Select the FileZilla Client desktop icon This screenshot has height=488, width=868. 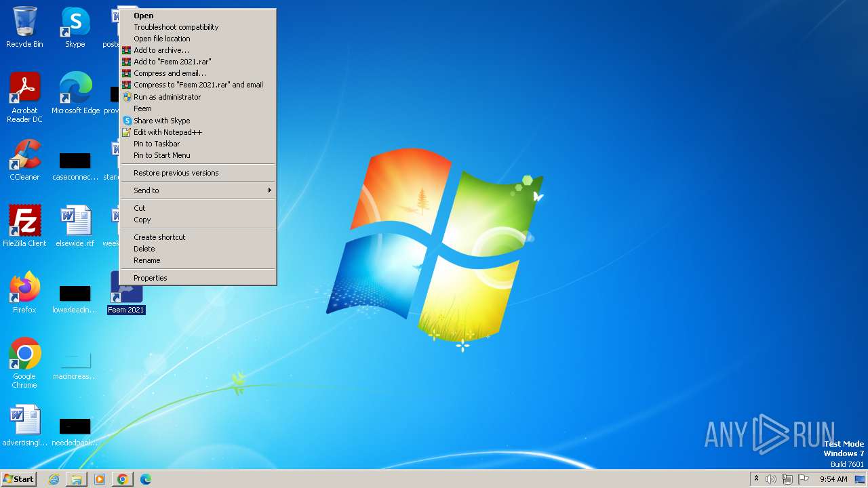(x=24, y=226)
